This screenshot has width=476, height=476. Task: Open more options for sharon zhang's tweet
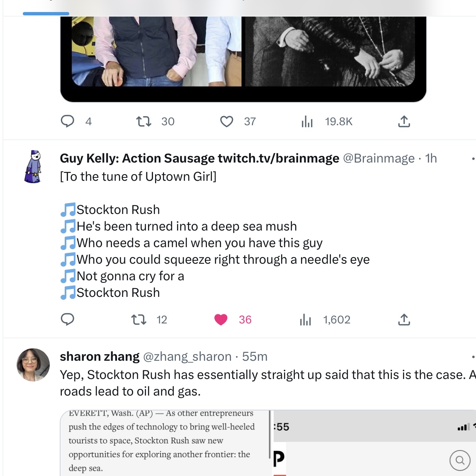pos(473,357)
